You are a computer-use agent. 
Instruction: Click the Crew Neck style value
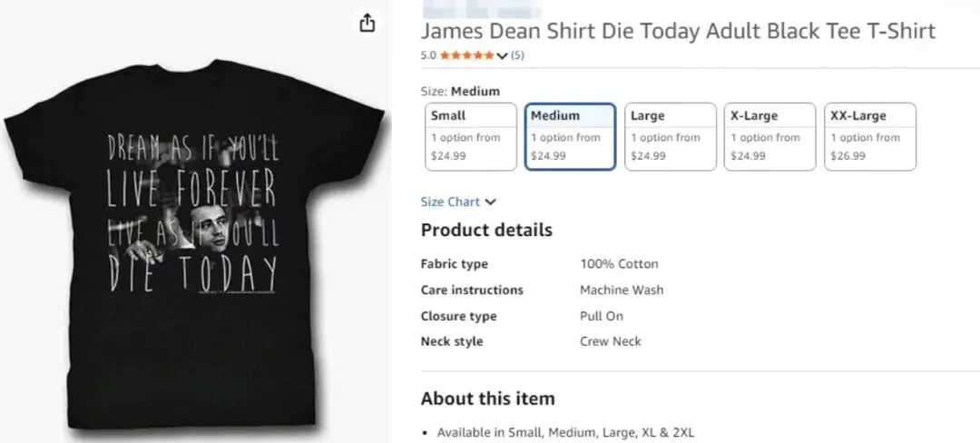(x=611, y=341)
